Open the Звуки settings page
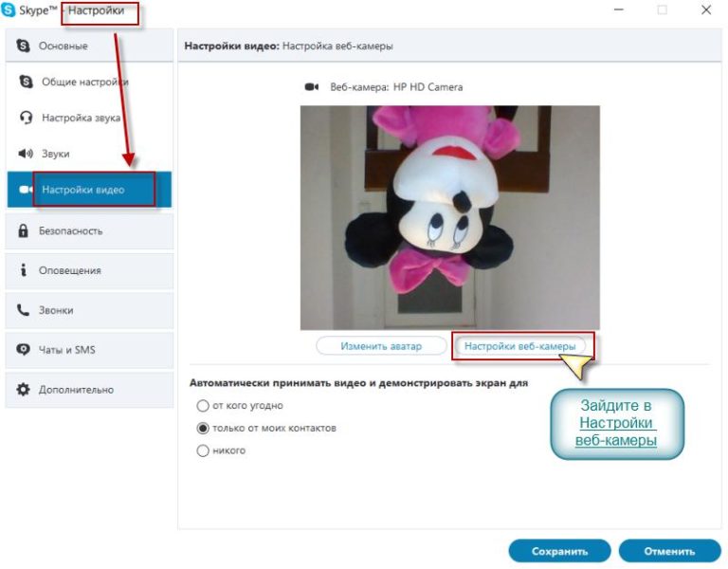The height and width of the screenshot is (569, 728). (89, 154)
